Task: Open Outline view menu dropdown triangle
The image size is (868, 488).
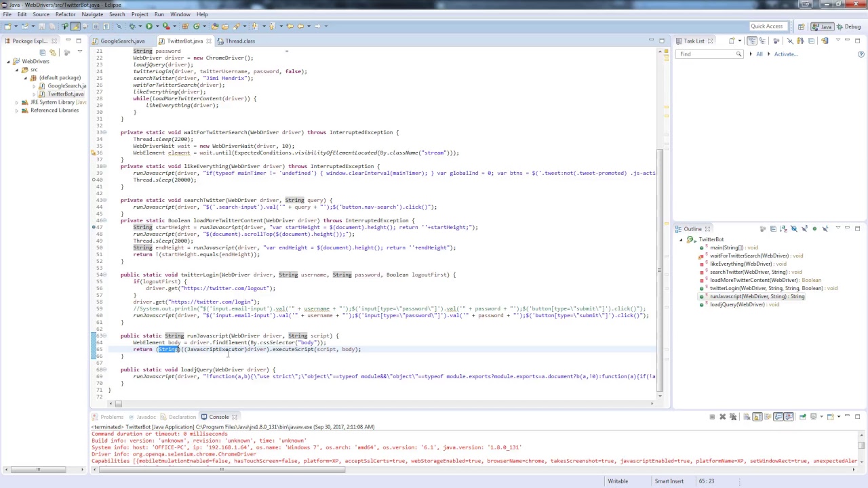Action: [838, 228]
